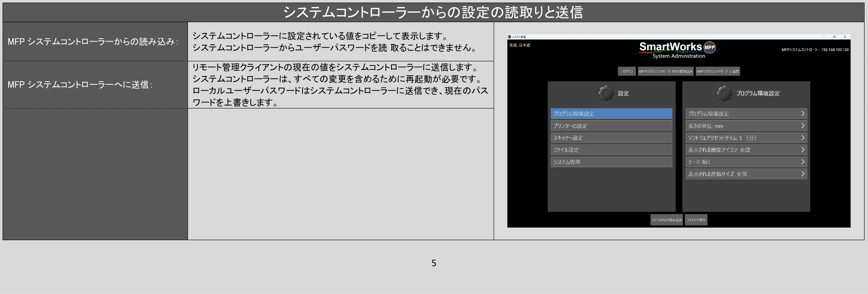Click the ログイン button
Image resolution: width=868 pixels, height=294 pixels.
tap(627, 71)
